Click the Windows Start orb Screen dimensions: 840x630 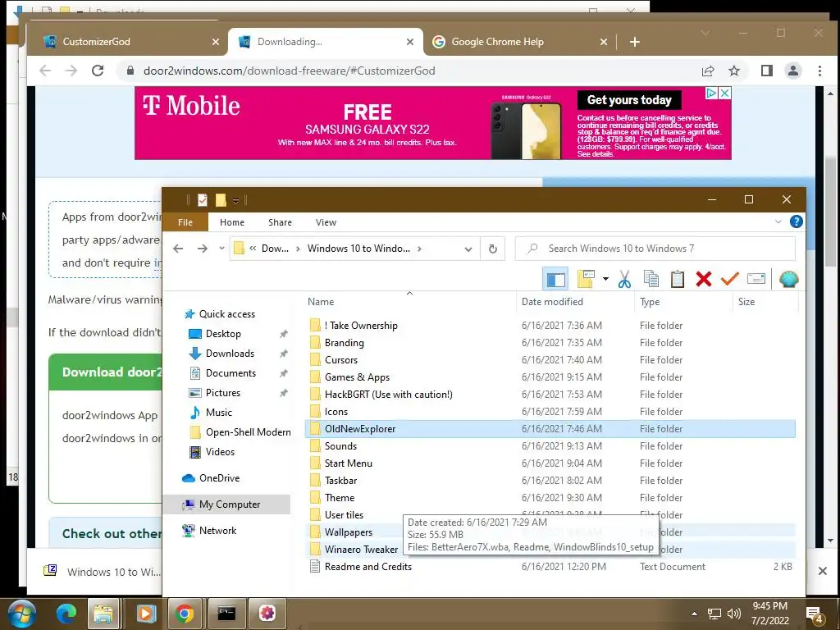click(21, 614)
